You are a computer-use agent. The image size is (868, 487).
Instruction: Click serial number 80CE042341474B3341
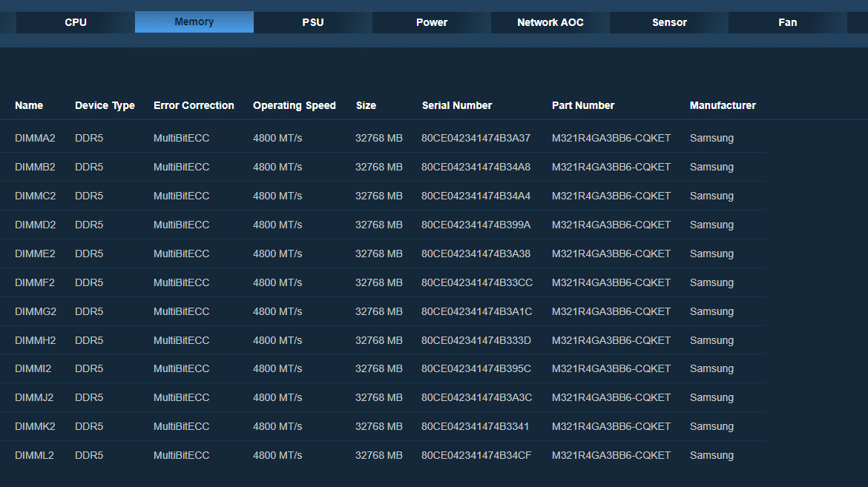coord(475,426)
